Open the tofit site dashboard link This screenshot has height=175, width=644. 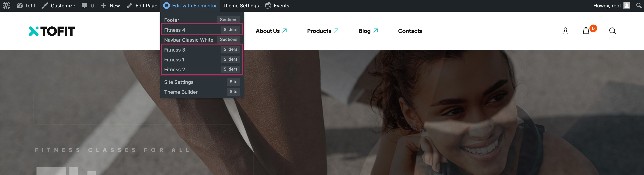point(26,6)
